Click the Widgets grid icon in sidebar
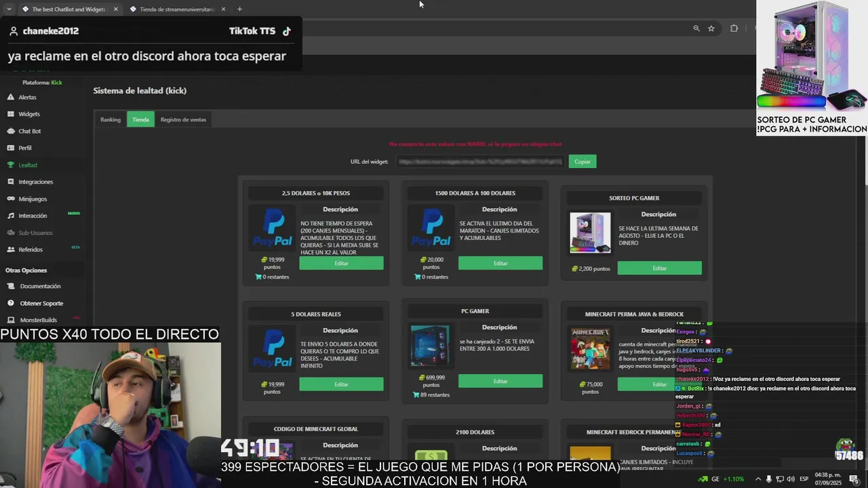Image resolution: width=868 pixels, height=488 pixels. 11,114
